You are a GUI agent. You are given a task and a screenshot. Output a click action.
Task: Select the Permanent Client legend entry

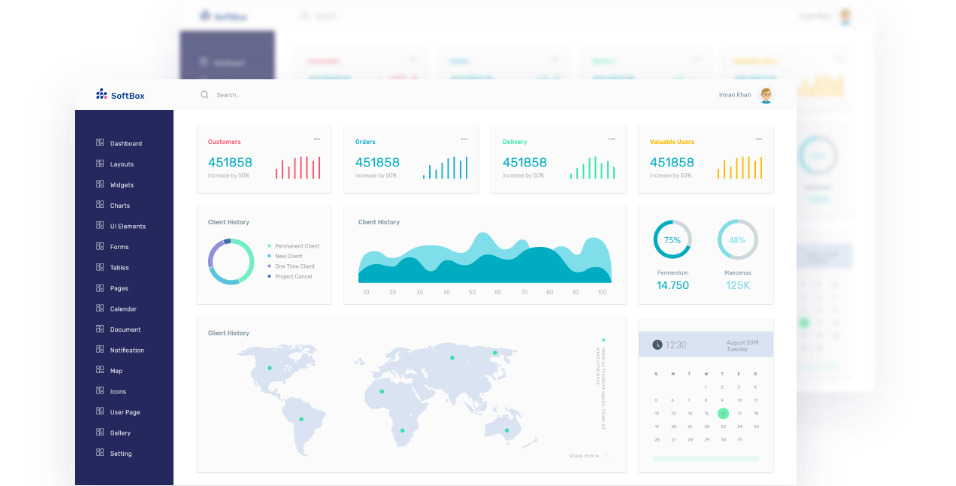(x=293, y=246)
